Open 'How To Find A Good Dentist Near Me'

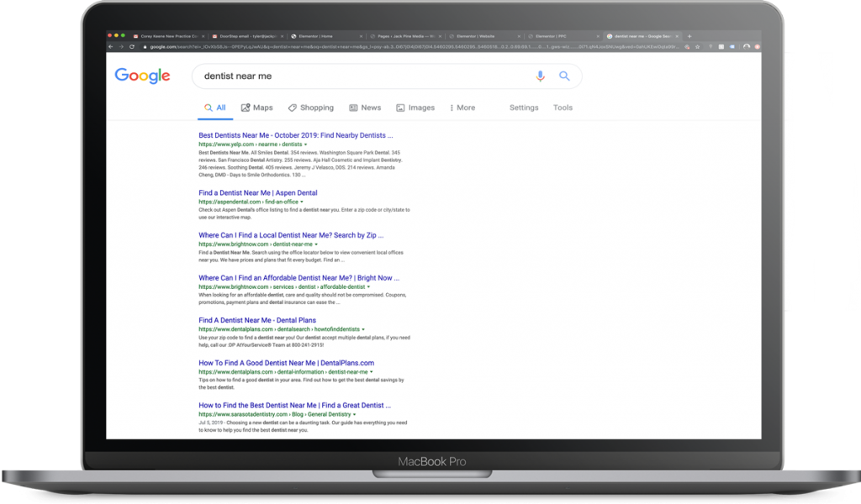[286, 363]
